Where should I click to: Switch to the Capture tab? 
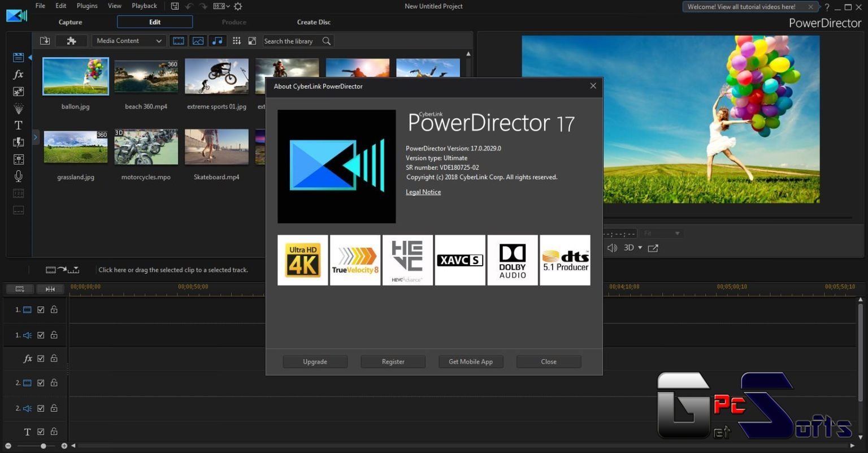point(71,22)
